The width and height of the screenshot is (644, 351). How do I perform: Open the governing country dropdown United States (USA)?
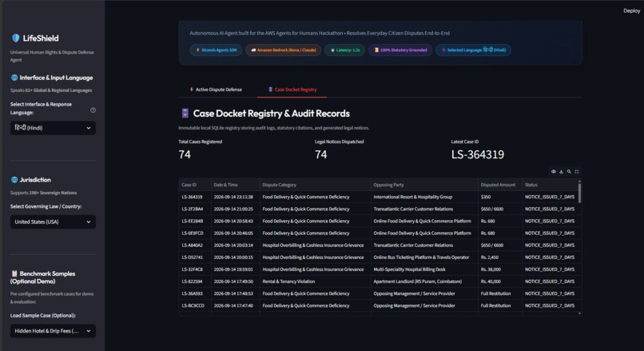click(x=53, y=222)
